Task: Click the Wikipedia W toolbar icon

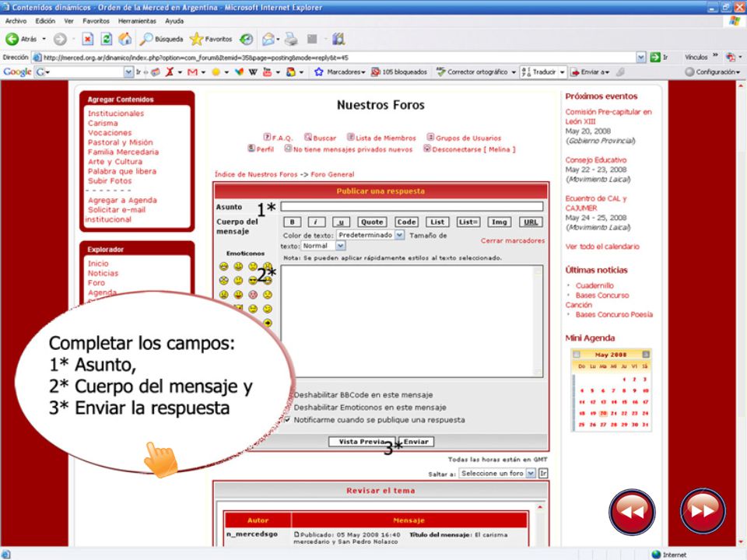Action: (252, 72)
